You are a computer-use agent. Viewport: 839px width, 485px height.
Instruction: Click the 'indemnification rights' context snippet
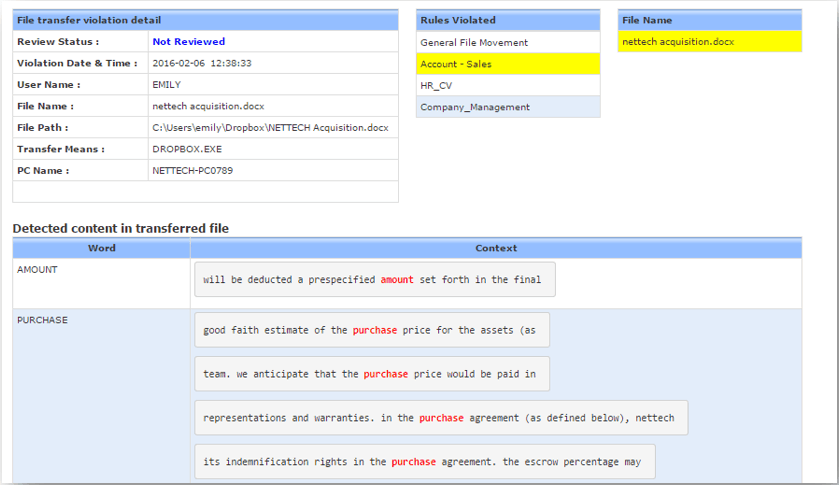[424, 462]
